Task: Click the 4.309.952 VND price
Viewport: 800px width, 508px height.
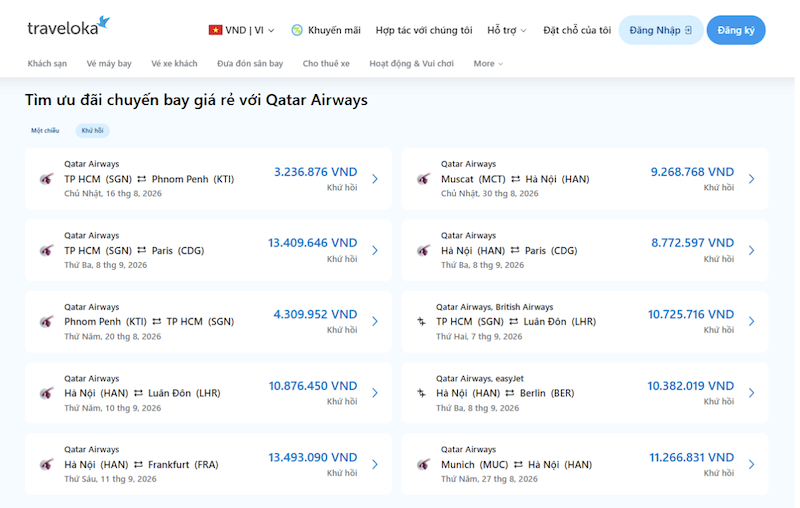Action: 315,314
